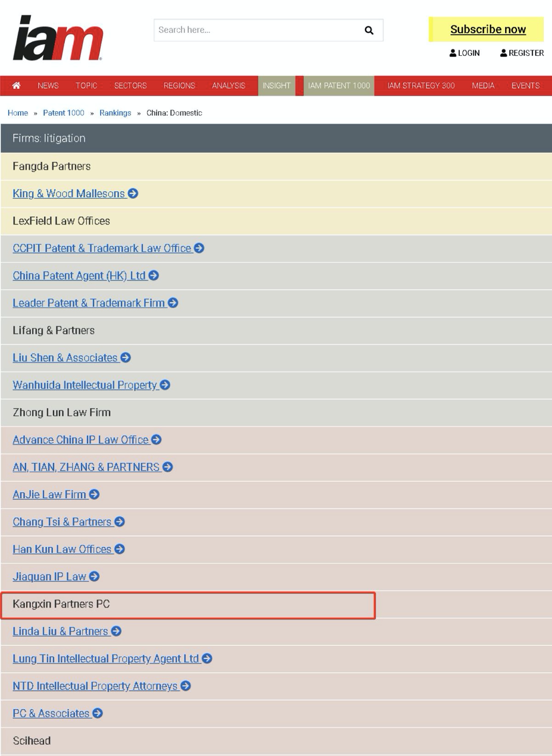552x756 pixels.
Task: Click Rankings in the breadcrumb
Action: pos(115,113)
